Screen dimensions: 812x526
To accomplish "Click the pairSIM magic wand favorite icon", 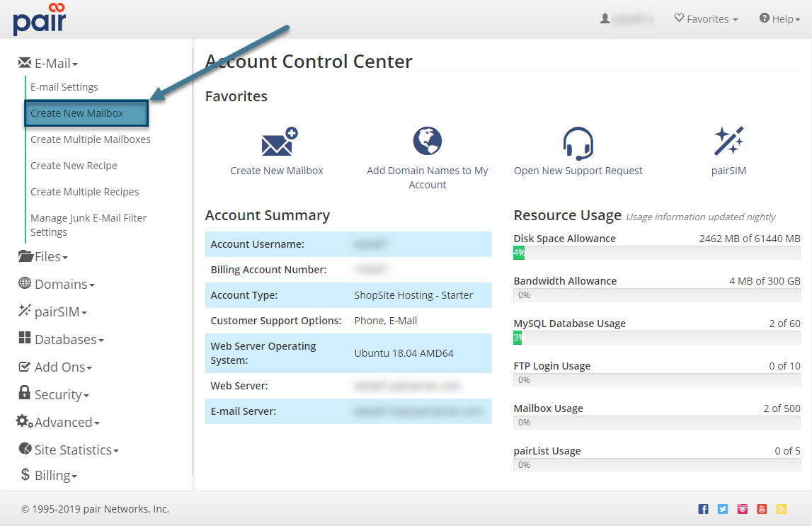I will tap(728, 141).
